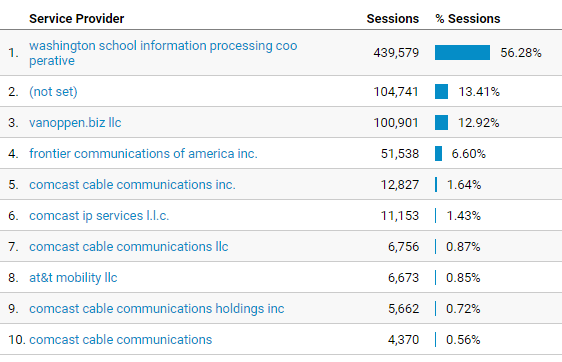The width and height of the screenshot is (562, 362).
Task: Click the 56.28% sessions bar
Action: tap(462, 53)
